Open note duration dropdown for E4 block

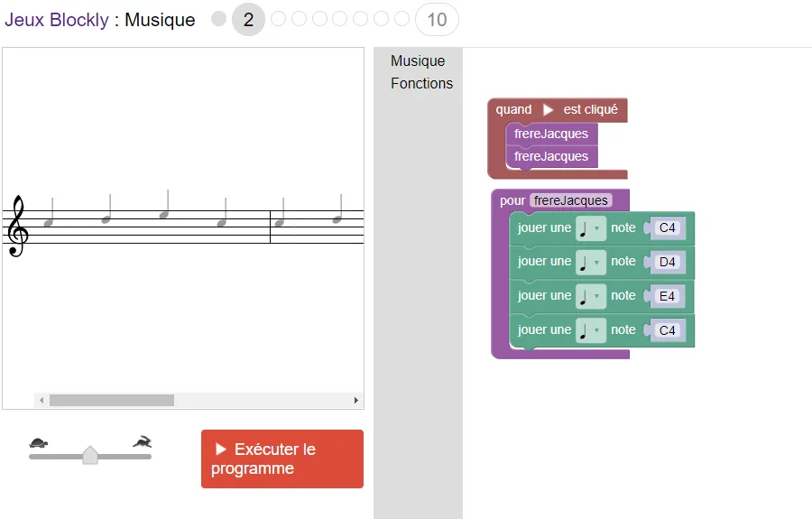590,296
